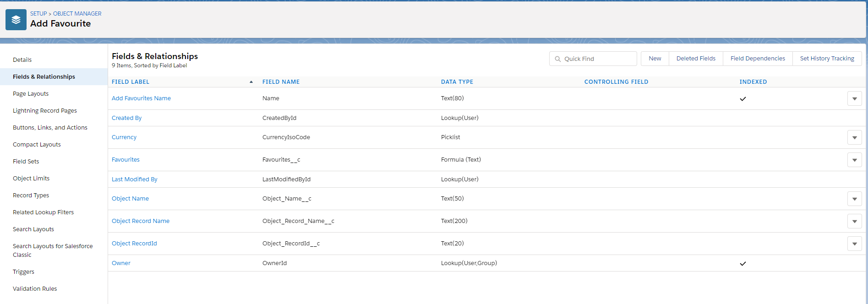Open the Currency row action dropdown
The height and width of the screenshot is (304, 868).
pyautogui.click(x=855, y=137)
